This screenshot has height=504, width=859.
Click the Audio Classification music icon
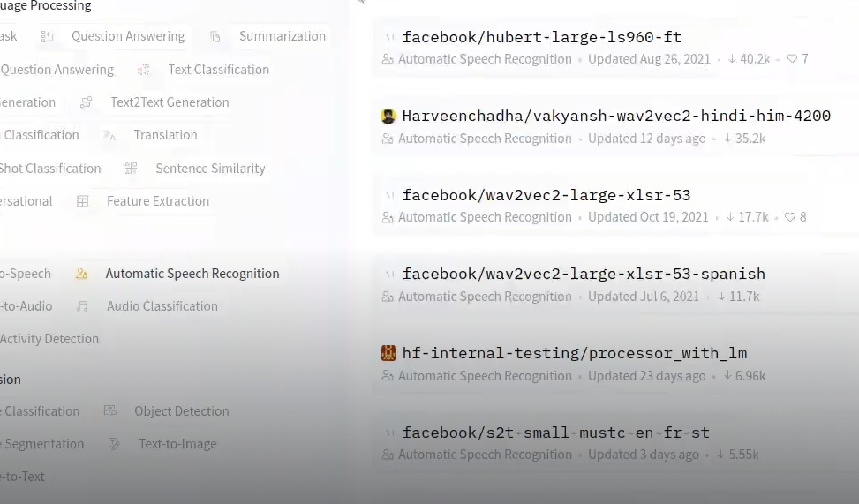(82, 306)
